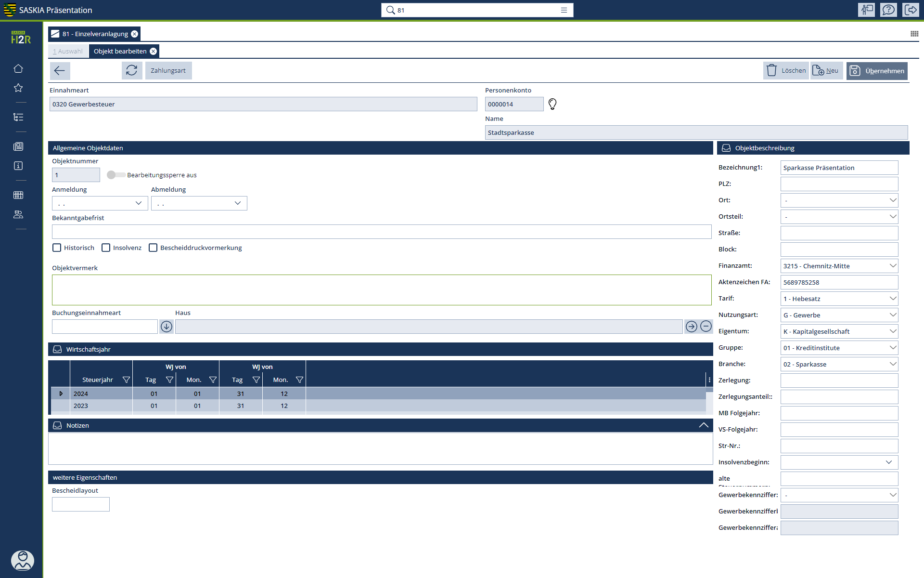Click the logout icon at top right
The image size is (924, 578).
coord(911,10)
